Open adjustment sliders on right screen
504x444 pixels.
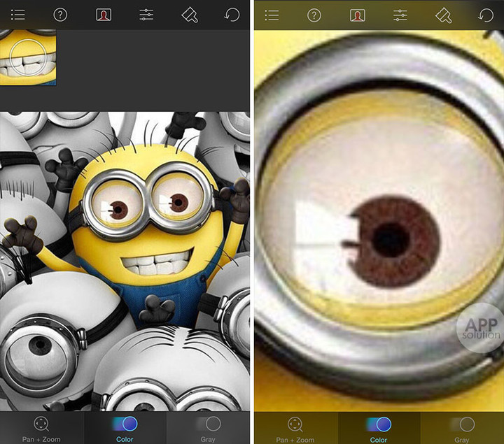400,15
